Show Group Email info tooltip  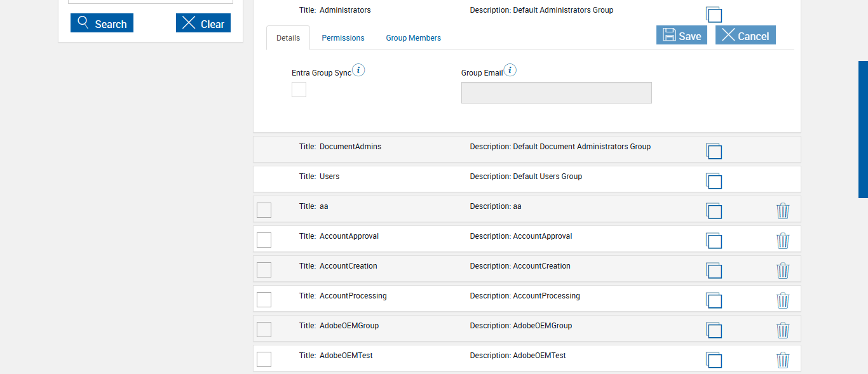pos(510,70)
